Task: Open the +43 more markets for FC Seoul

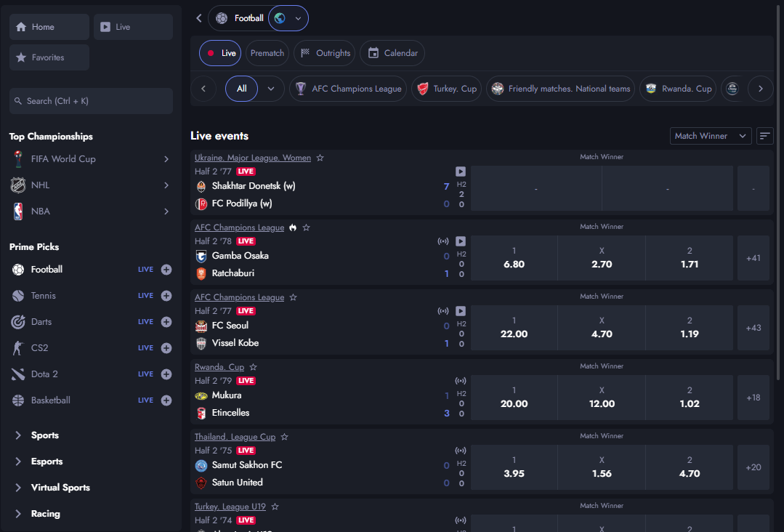Action: point(753,328)
